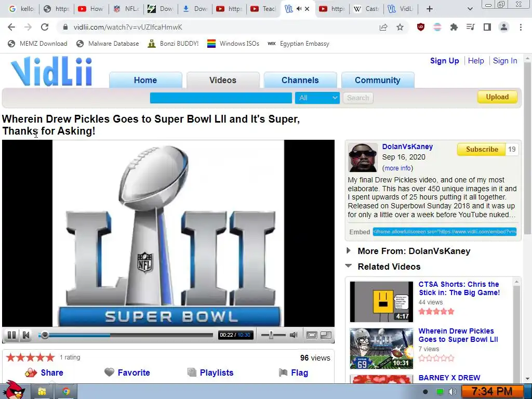
Task: Rate the video with five red stars
Action: tap(30, 357)
